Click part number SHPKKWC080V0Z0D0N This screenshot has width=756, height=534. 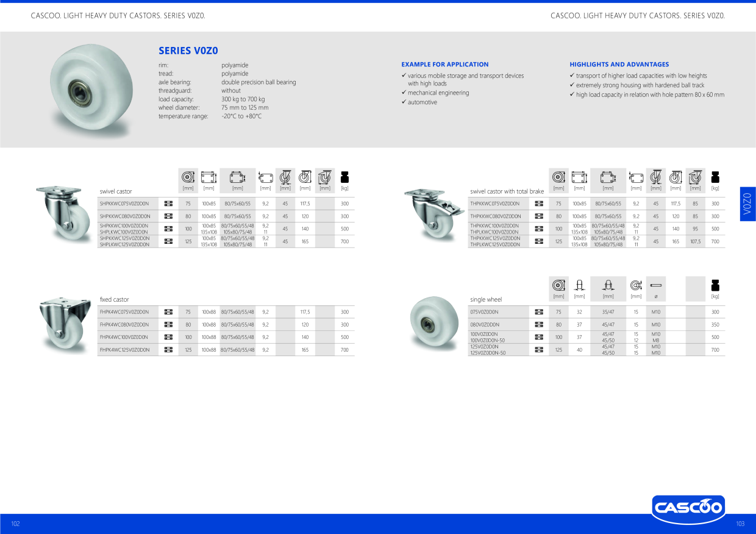(x=125, y=216)
